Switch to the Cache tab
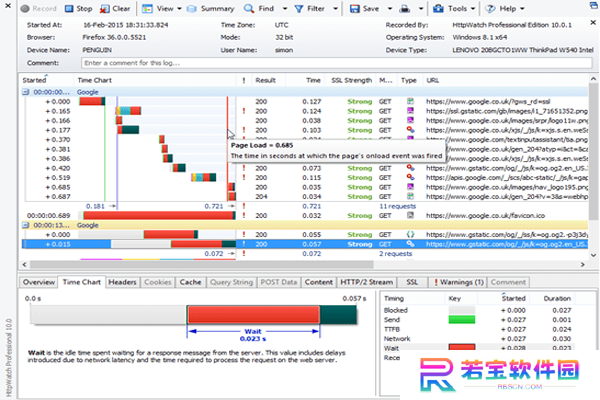 [190, 282]
